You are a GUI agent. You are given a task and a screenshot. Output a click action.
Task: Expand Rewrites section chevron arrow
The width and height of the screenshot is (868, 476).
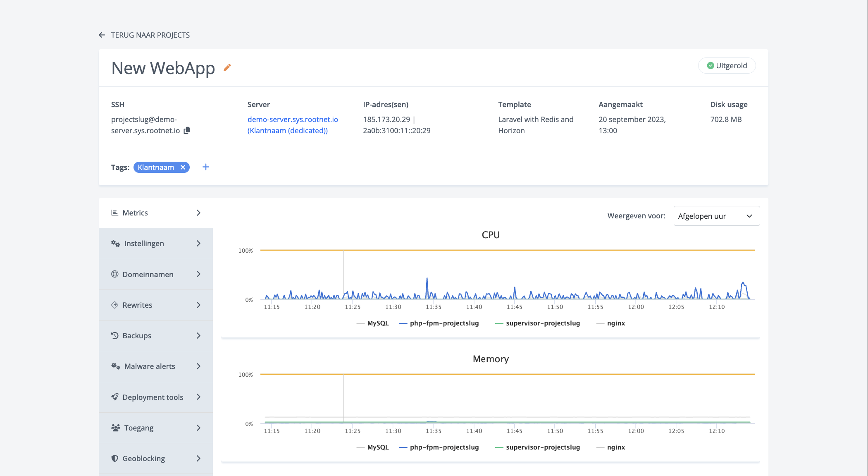[x=198, y=305]
